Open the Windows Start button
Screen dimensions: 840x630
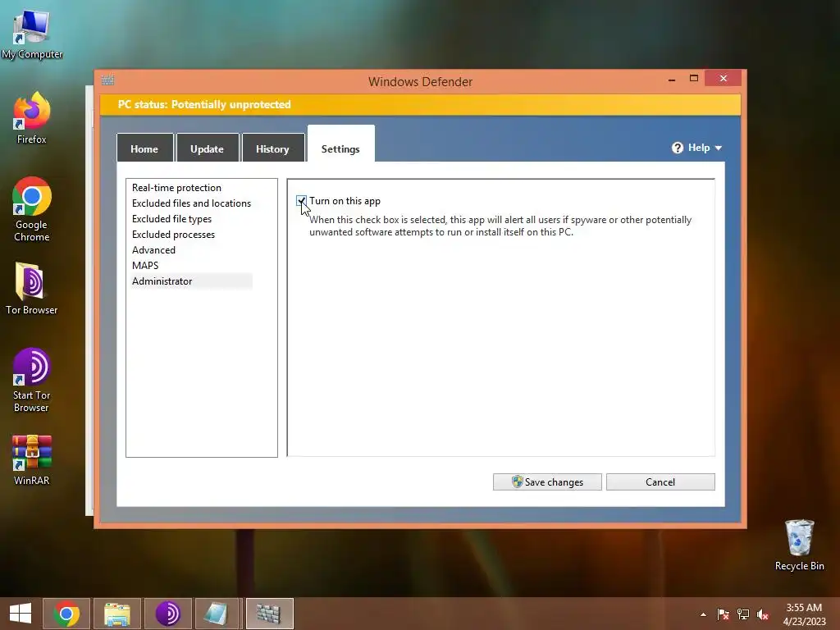coord(21,614)
